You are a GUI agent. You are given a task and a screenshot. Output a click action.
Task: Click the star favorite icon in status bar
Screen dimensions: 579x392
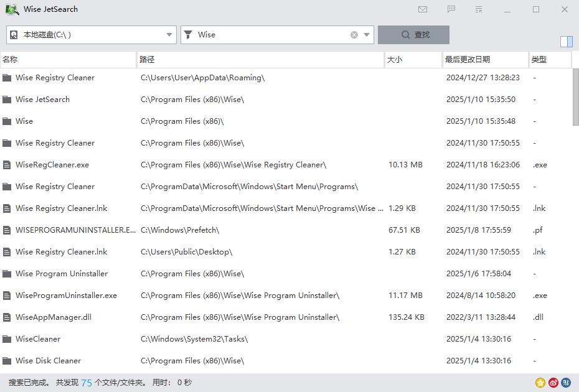point(540,383)
